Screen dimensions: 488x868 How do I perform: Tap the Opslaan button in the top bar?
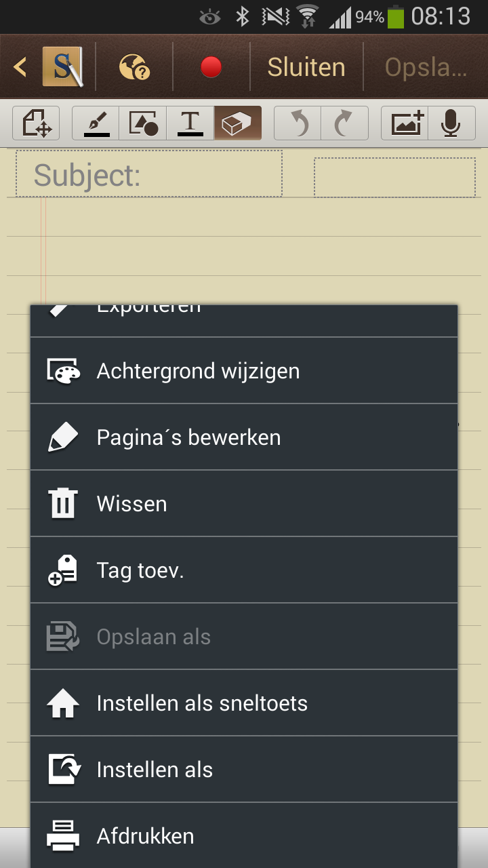[426, 67]
